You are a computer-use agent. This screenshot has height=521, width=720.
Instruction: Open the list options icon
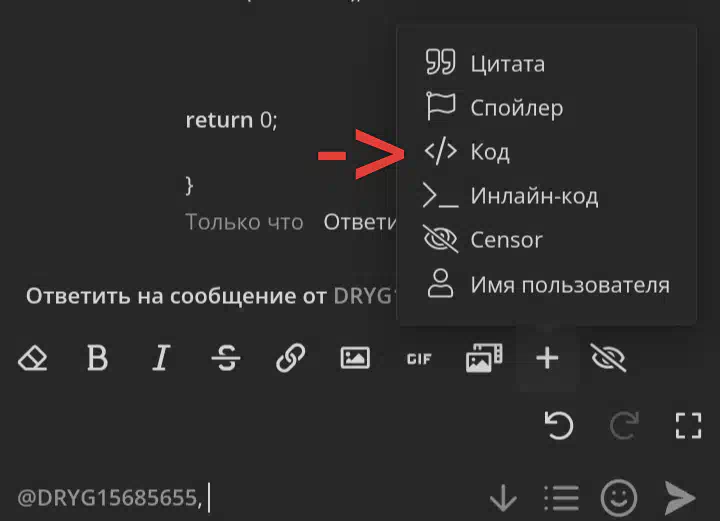(561, 498)
